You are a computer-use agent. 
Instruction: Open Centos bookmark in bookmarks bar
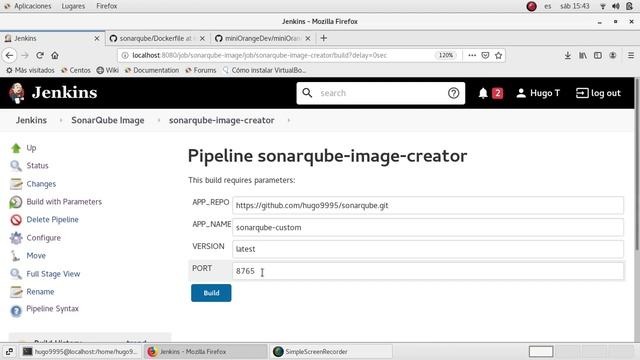pyautogui.click(x=76, y=70)
